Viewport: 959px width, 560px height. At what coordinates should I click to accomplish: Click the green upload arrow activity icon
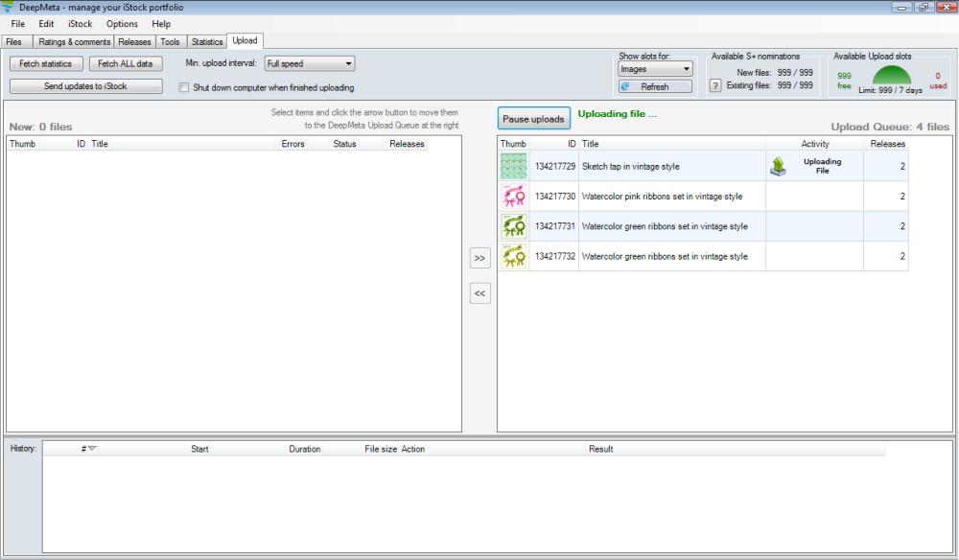coord(778,166)
